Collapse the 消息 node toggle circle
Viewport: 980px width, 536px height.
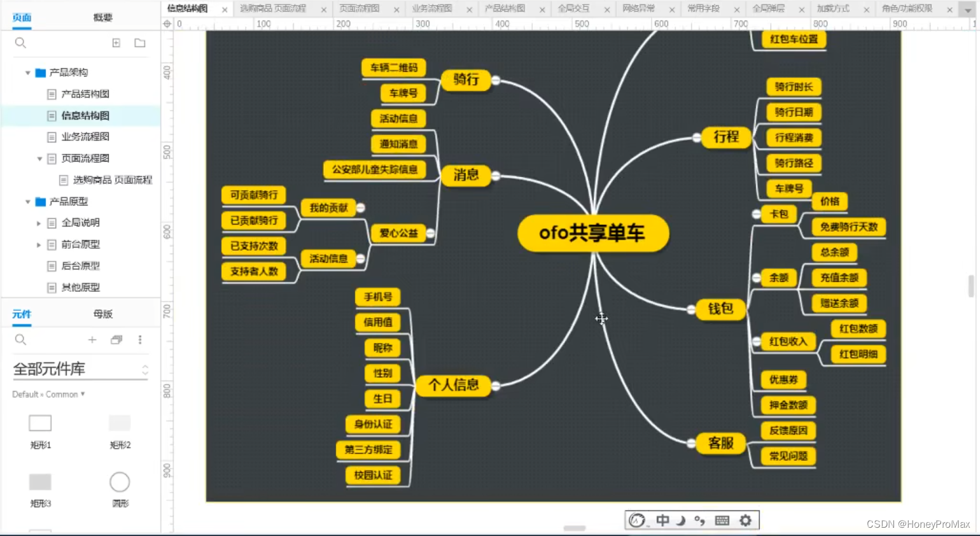(x=496, y=176)
